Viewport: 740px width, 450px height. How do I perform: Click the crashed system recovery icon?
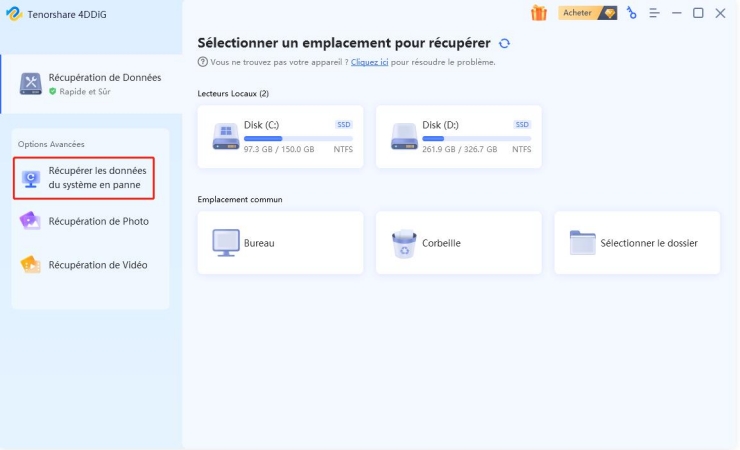31,179
